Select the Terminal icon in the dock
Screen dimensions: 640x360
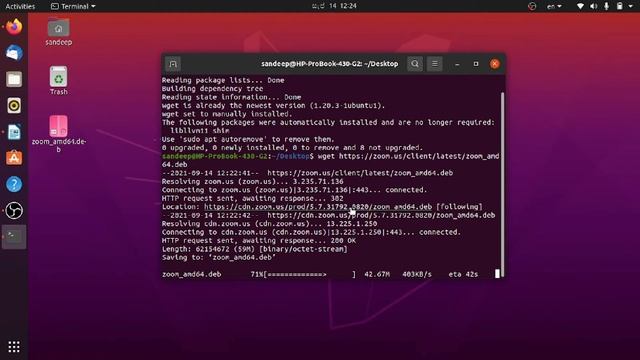tap(14, 237)
